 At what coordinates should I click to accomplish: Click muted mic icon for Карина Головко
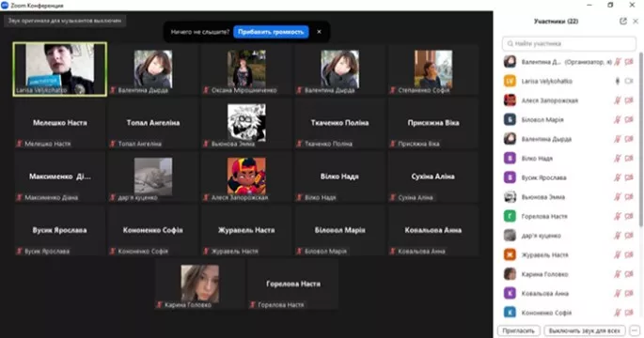pyautogui.click(x=618, y=274)
